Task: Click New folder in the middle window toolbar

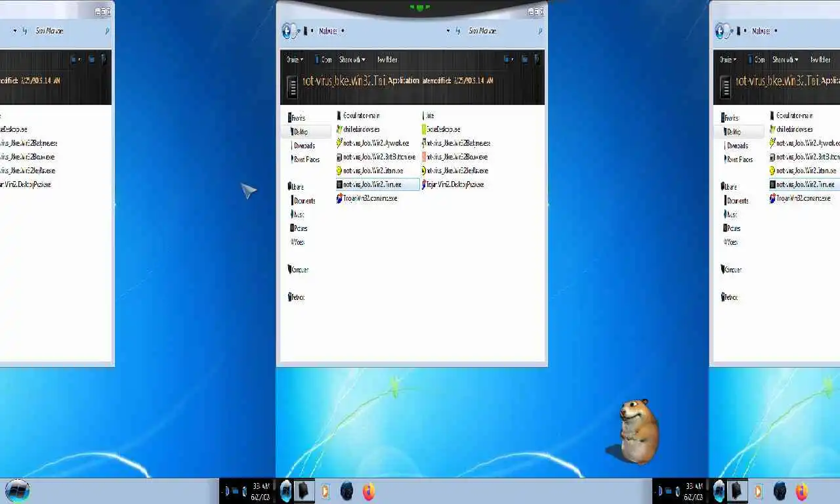Action: pos(387,60)
